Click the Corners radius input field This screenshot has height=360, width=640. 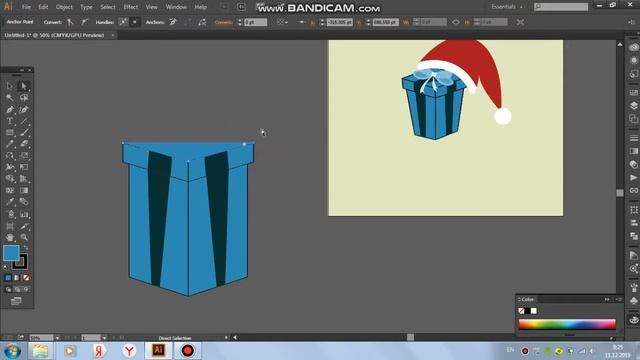[x=256, y=22]
